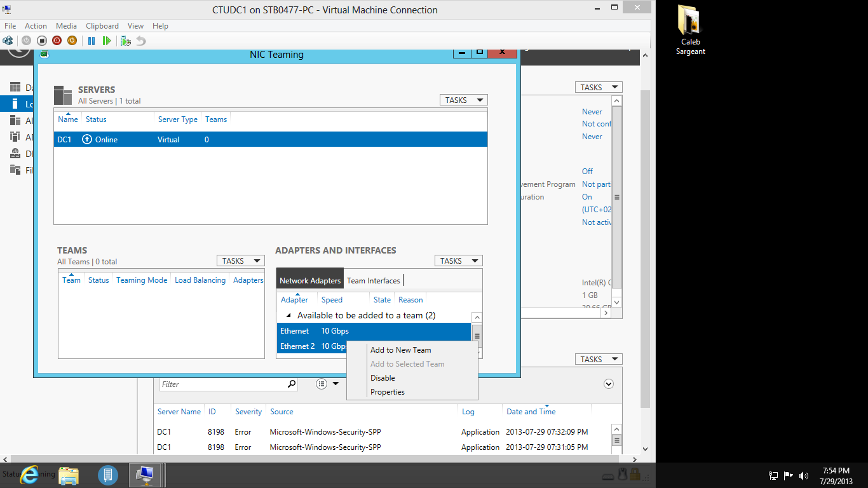Open Internet Explorer from the taskbar

pyautogui.click(x=29, y=475)
